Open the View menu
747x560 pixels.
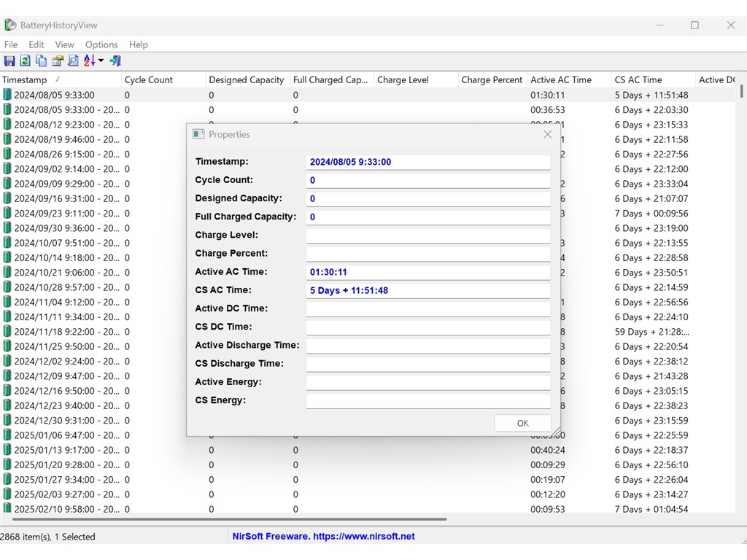click(65, 44)
